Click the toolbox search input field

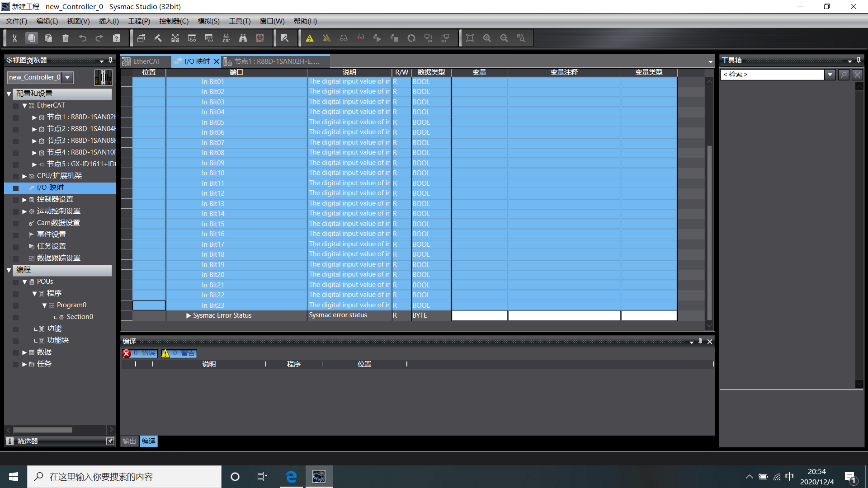click(x=772, y=75)
